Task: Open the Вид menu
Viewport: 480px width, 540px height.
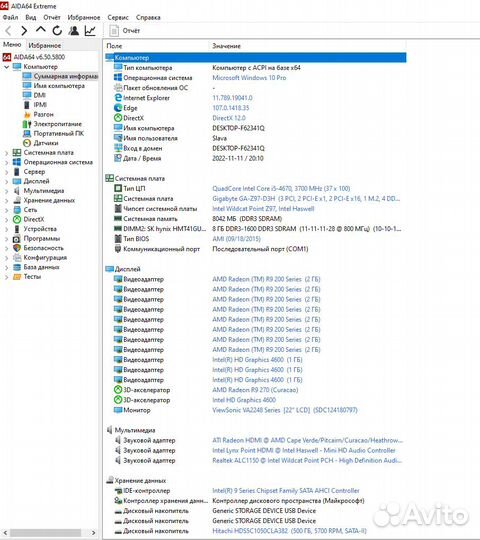Action: [31, 17]
